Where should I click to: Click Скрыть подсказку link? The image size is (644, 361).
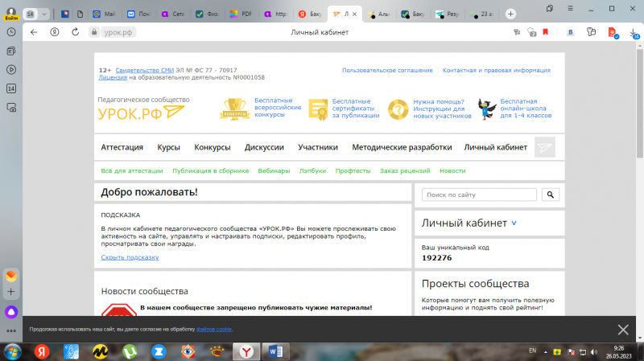tap(130, 257)
